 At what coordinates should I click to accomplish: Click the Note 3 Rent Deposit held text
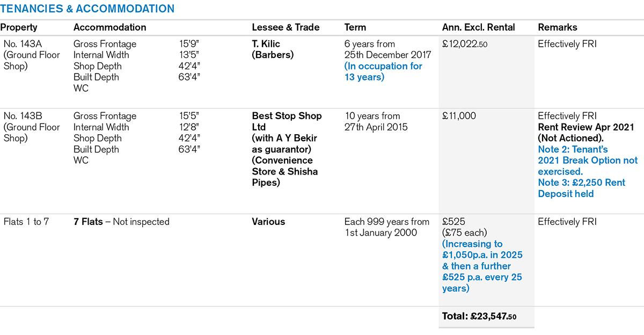[581, 188]
